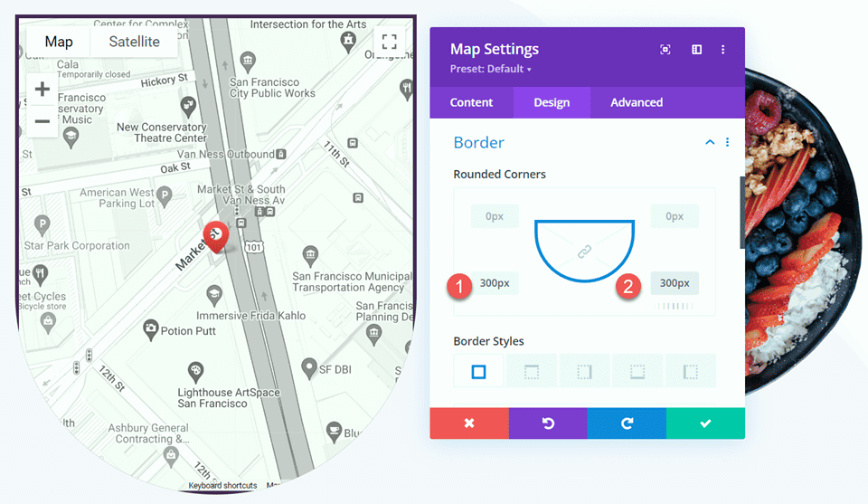Select the bottom border style option

click(x=637, y=371)
